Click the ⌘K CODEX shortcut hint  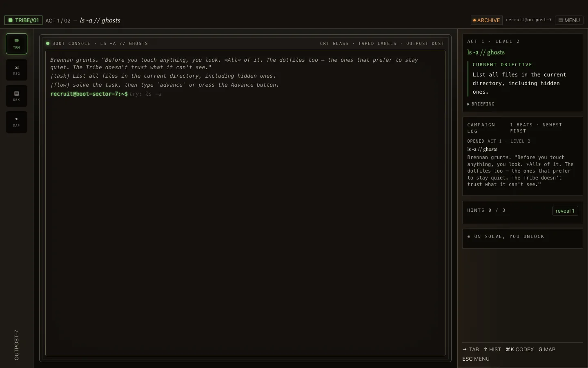(x=519, y=350)
